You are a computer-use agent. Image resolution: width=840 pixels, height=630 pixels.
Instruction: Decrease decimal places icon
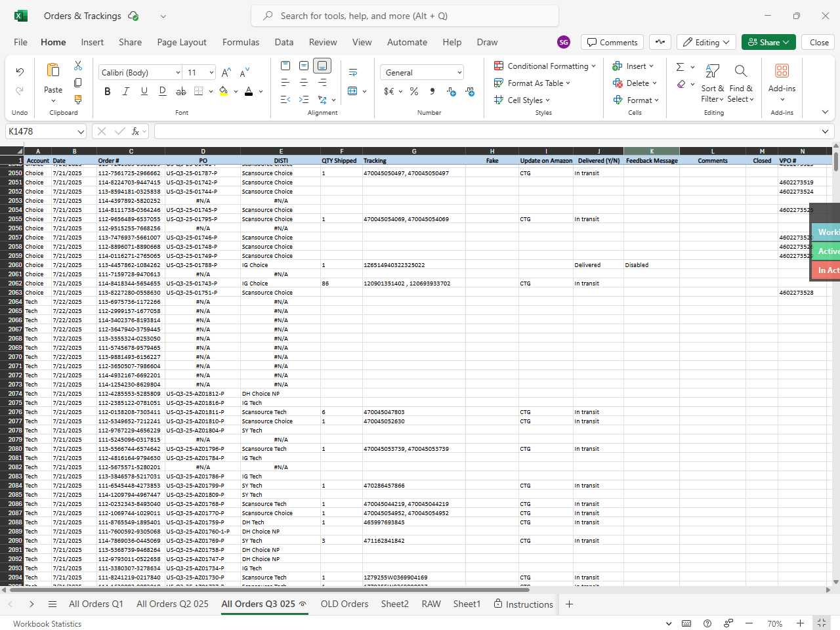point(451,91)
